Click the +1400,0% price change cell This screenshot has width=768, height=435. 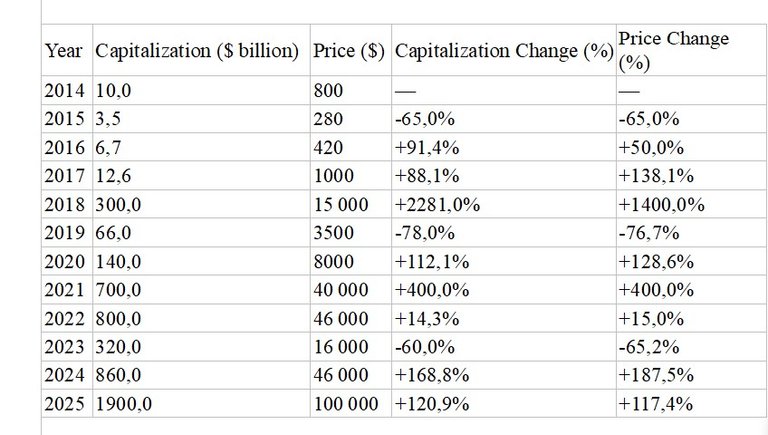click(x=692, y=204)
